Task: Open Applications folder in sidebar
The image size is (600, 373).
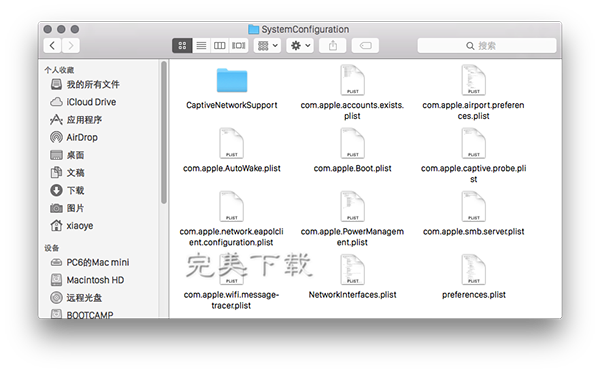Action: point(76,120)
